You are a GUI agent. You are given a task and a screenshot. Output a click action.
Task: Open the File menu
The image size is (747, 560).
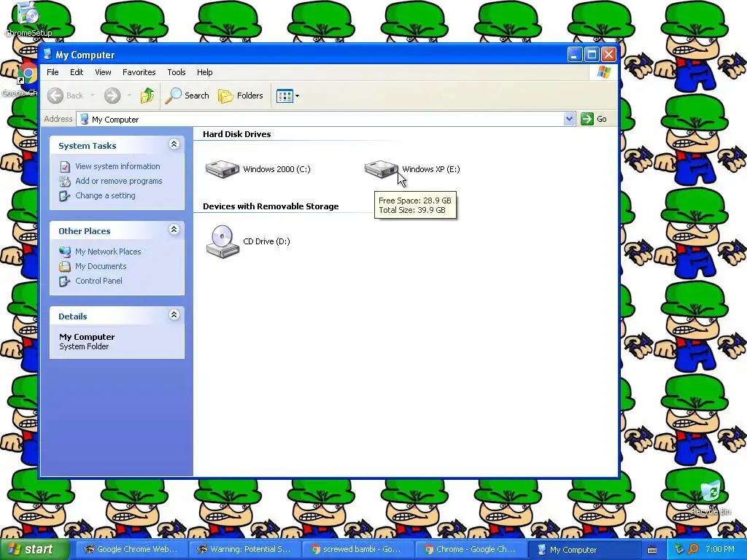pos(53,72)
